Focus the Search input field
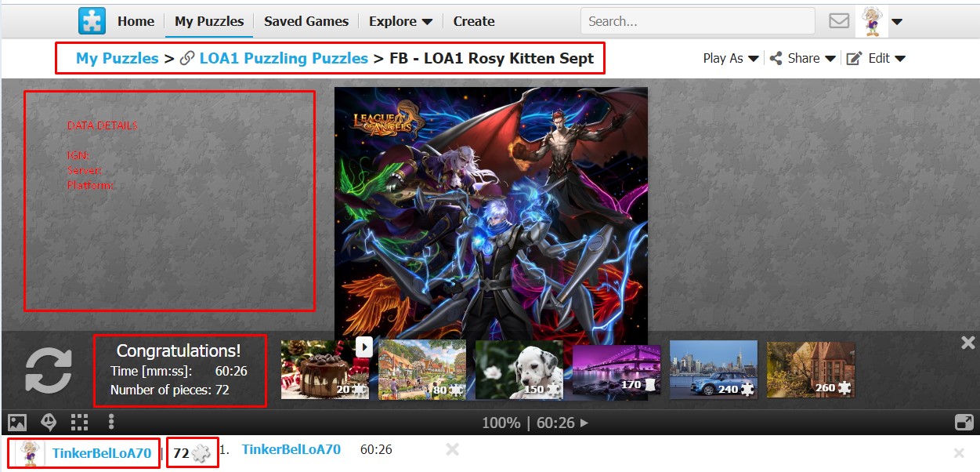980x472 pixels. click(698, 21)
